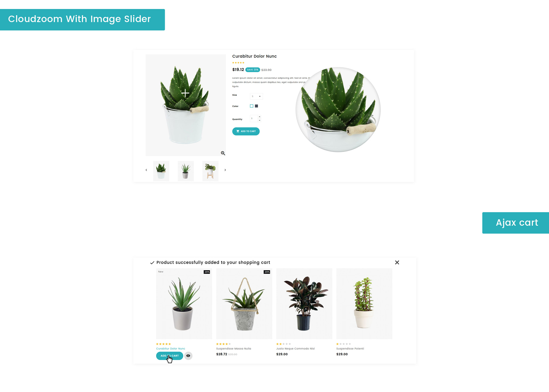Screen dimensions: 549x392
Task: Show next thumbnails with right arrow
Action: 225,170
